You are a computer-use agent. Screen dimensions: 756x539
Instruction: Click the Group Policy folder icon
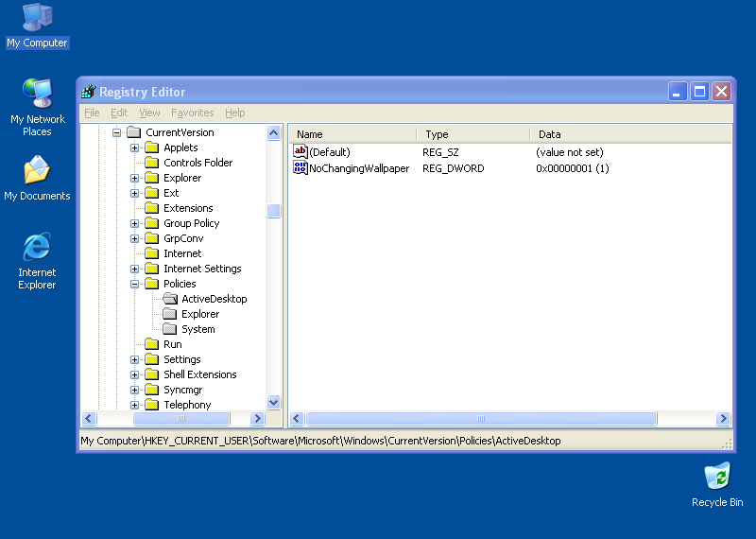pos(151,223)
